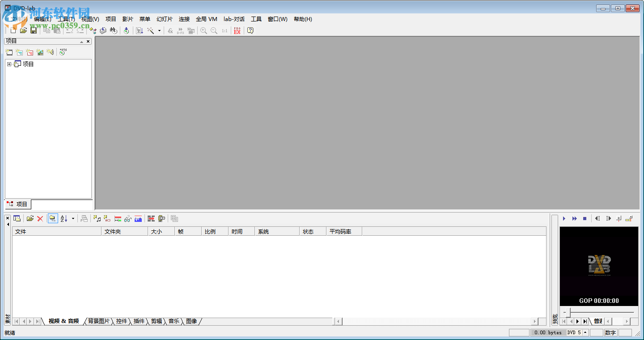Stop the preview playback

point(585,218)
